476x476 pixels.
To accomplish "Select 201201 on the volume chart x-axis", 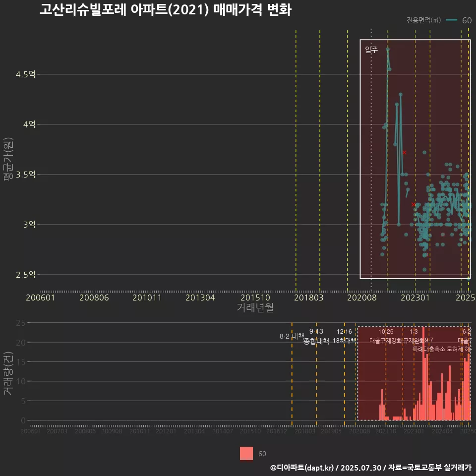I will click(166, 431).
